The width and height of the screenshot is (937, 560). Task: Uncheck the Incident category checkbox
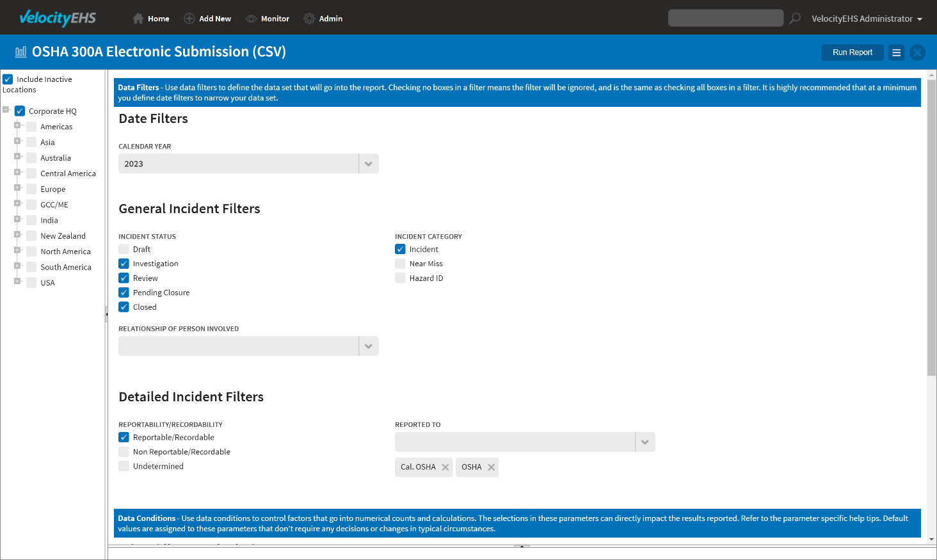[x=401, y=249]
